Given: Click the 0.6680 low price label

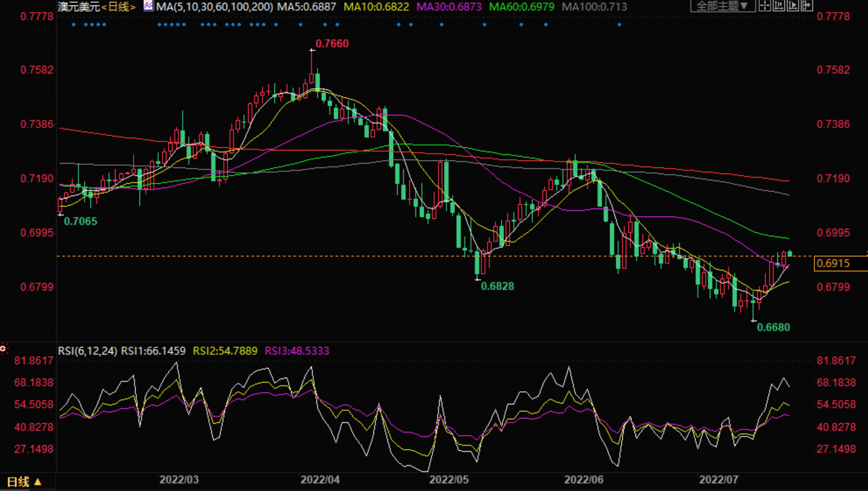Looking at the screenshot, I should click(x=773, y=328).
